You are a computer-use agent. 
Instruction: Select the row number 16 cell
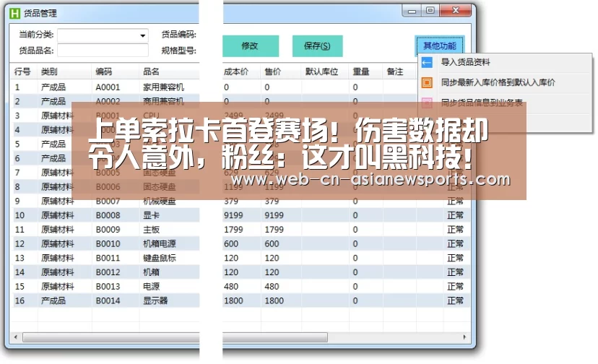pyautogui.click(x=19, y=300)
